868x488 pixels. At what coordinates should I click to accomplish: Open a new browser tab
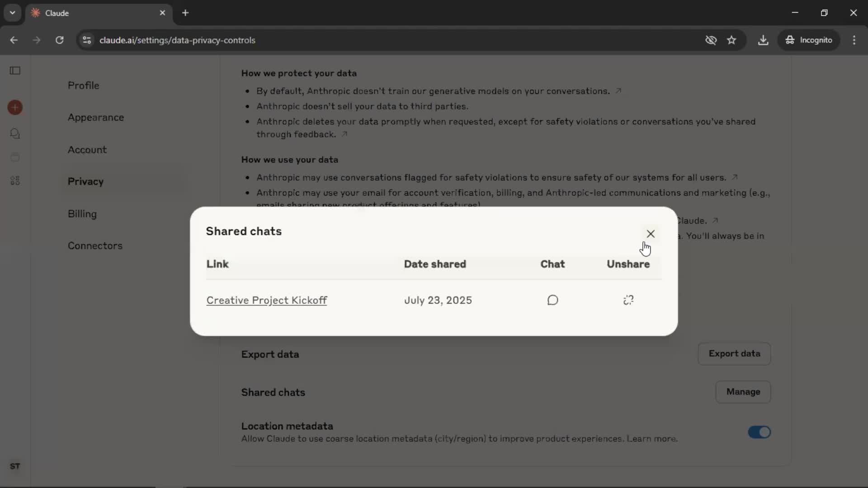tap(185, 13)
